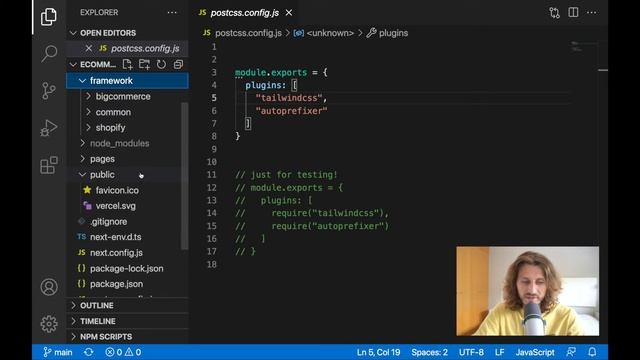Change UTF-8 file encoding
640x360 pixels.
[x=471, y=352]
